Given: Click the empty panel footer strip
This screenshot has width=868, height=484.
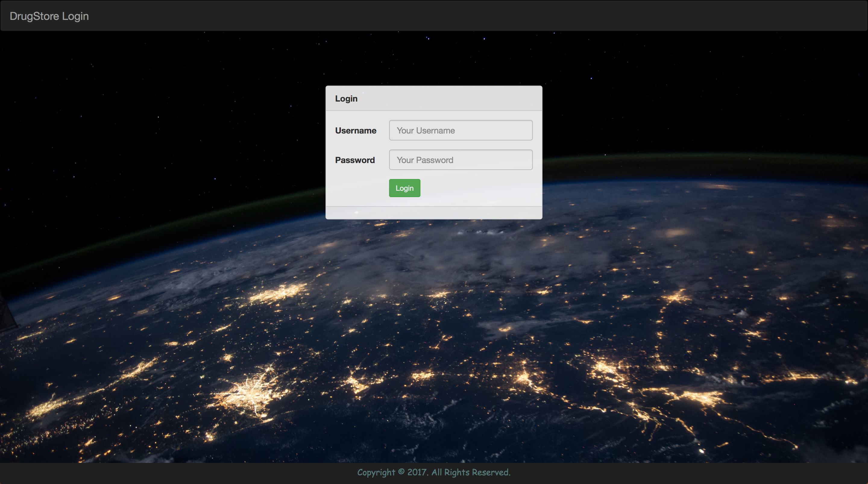Looking at the screenshot, I should [434, 213].
